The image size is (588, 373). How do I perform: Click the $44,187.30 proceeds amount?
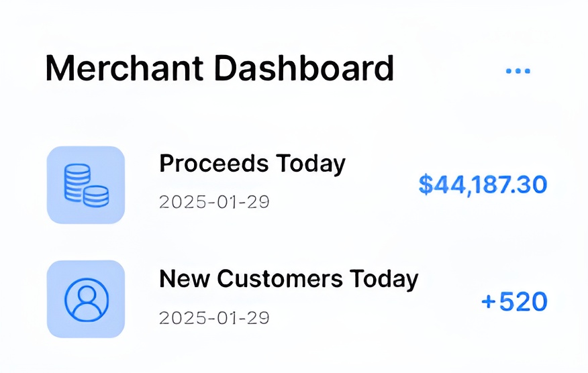point(483,184)
